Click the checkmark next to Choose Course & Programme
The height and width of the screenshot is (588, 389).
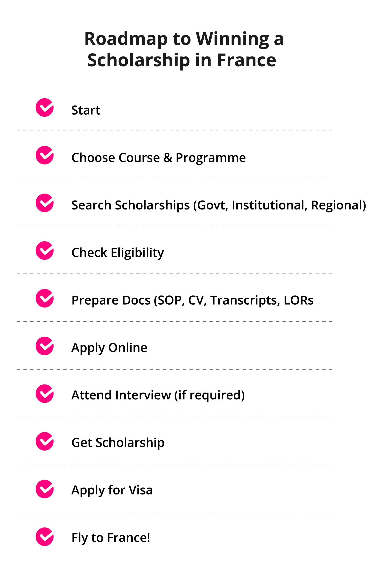[45, 155]
